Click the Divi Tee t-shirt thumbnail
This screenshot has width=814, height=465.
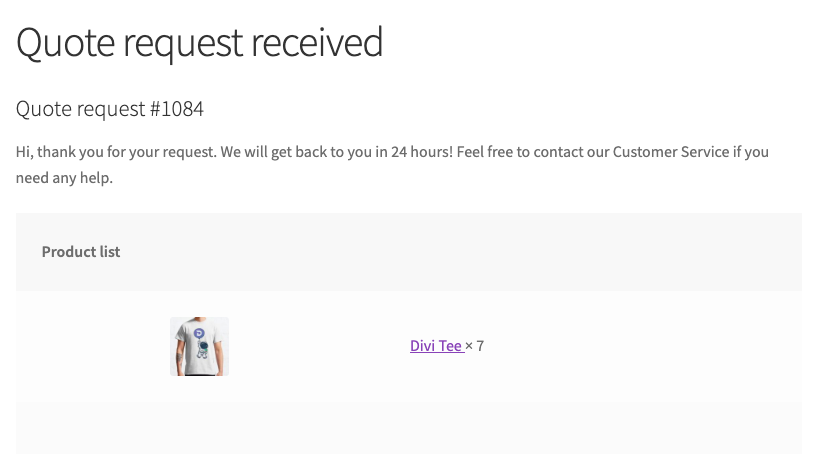point(199,346)
